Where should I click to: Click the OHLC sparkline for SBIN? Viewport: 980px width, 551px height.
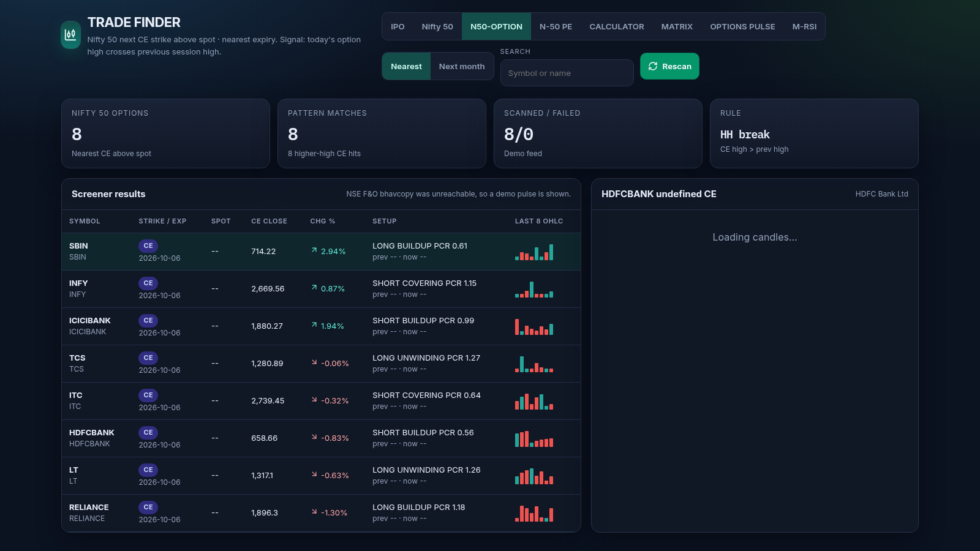534,252
